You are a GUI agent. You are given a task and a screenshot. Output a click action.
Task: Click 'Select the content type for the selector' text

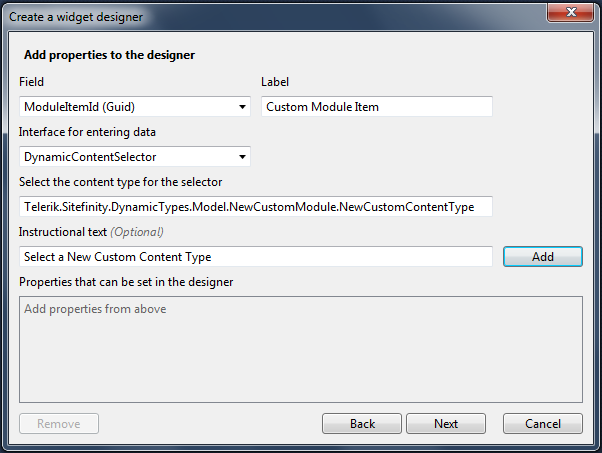(x=120, y=181)
